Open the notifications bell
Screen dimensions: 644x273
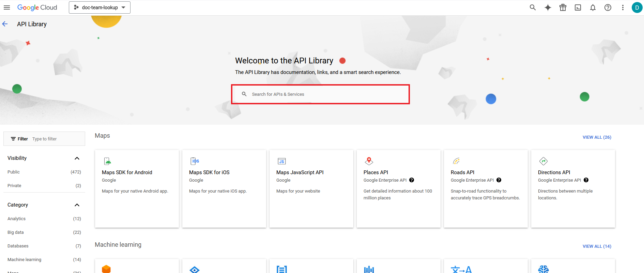pyautogui.click(x=593, y=7)
